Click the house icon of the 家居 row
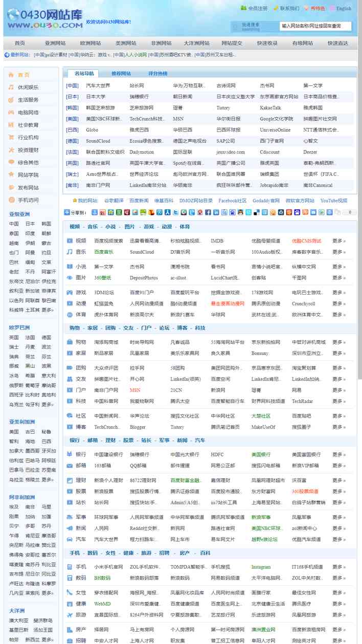The image size is (362, 644). point(70,353)
